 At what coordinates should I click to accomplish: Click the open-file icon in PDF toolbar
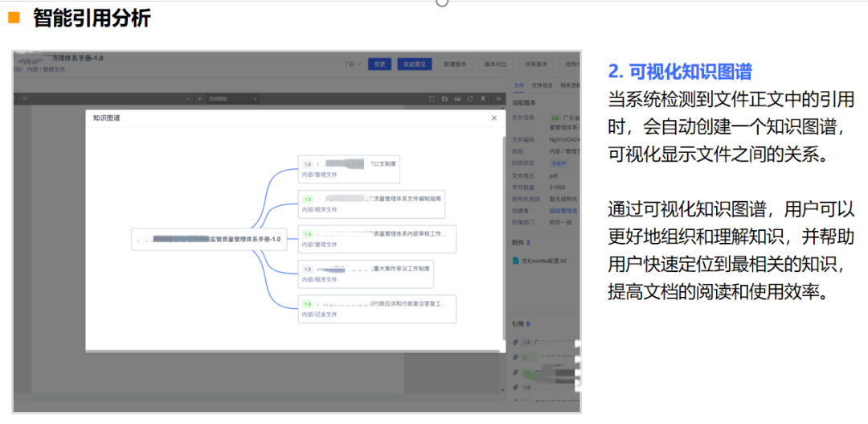click(x=444, y=99)
